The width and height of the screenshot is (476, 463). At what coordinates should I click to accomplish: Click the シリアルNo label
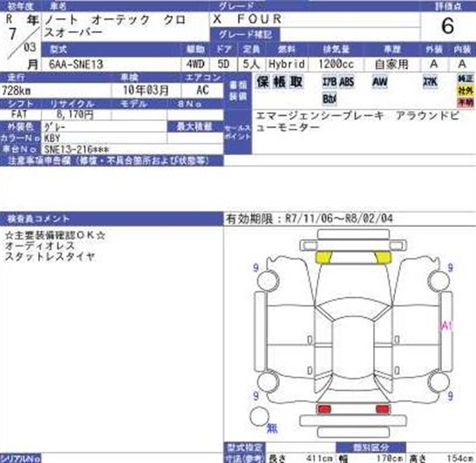(x=20, y=458)
